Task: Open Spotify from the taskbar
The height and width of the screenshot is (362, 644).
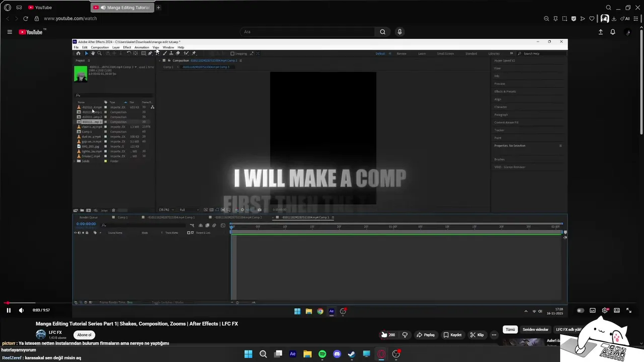Action: [x=322, y=354]
